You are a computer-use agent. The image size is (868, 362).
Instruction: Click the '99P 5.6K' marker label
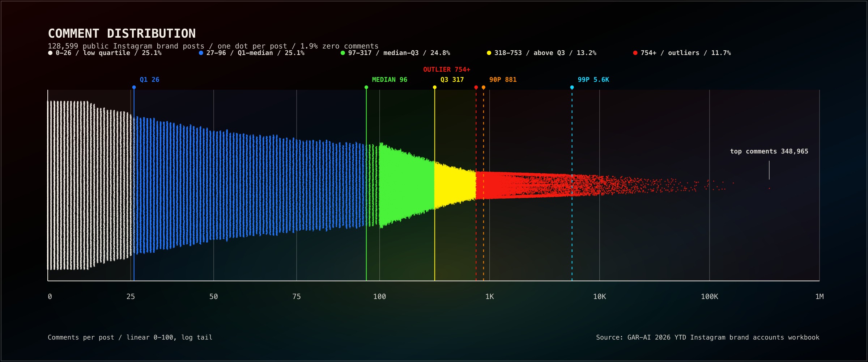pos(593,80)
